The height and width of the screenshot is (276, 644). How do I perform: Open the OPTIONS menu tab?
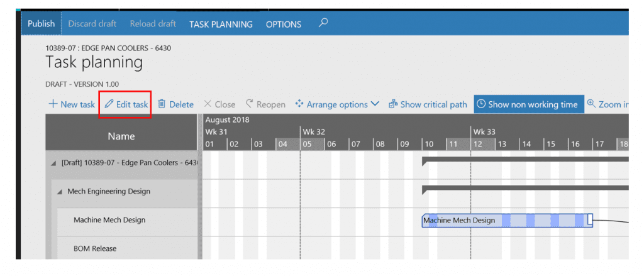283,25
